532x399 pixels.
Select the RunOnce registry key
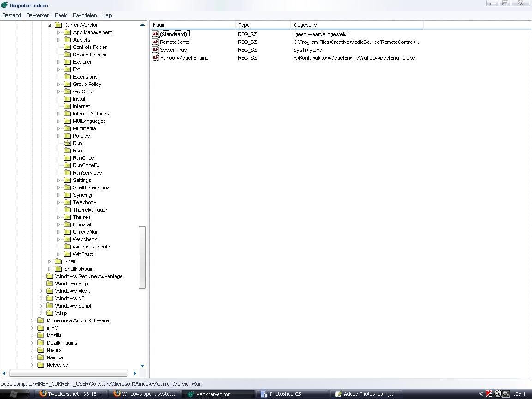pos(83,158)
